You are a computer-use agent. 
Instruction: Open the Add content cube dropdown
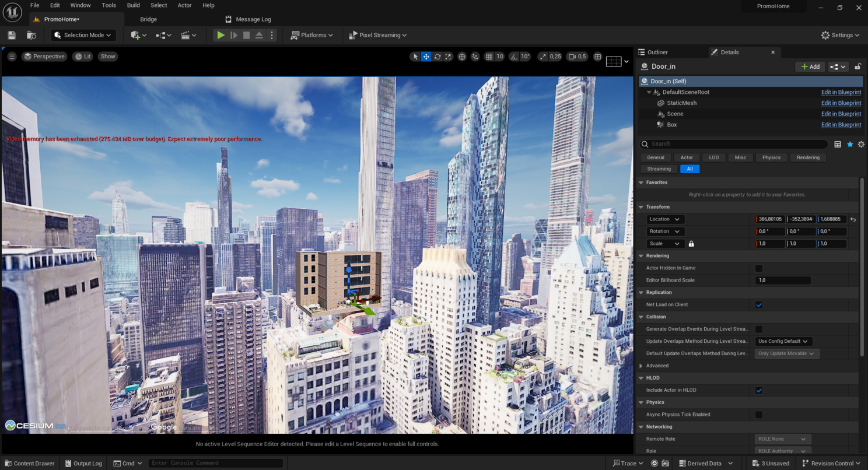[x=139, y=35]
